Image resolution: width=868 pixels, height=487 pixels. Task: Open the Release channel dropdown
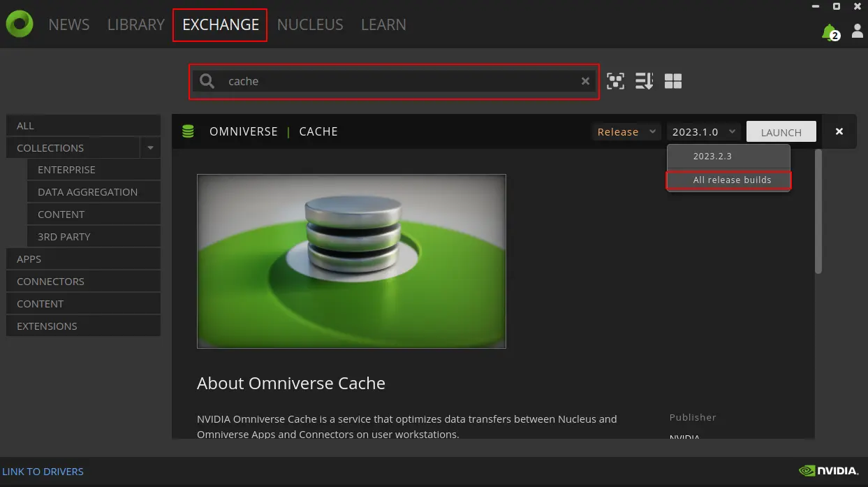coord(626,131)
